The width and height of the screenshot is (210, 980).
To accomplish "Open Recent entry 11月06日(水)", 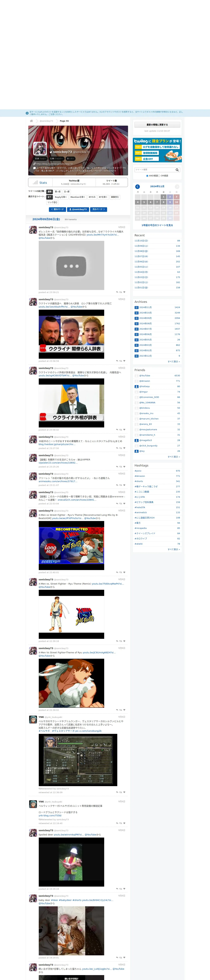I will [141, 262].
